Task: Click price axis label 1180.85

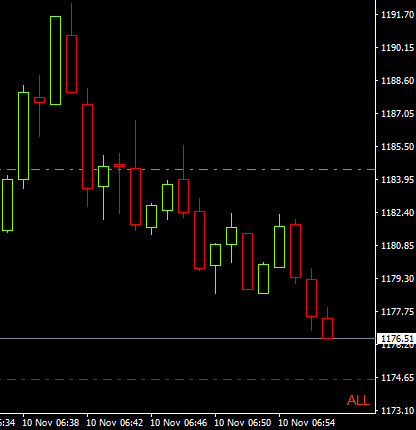Action: tap(397, 246)
